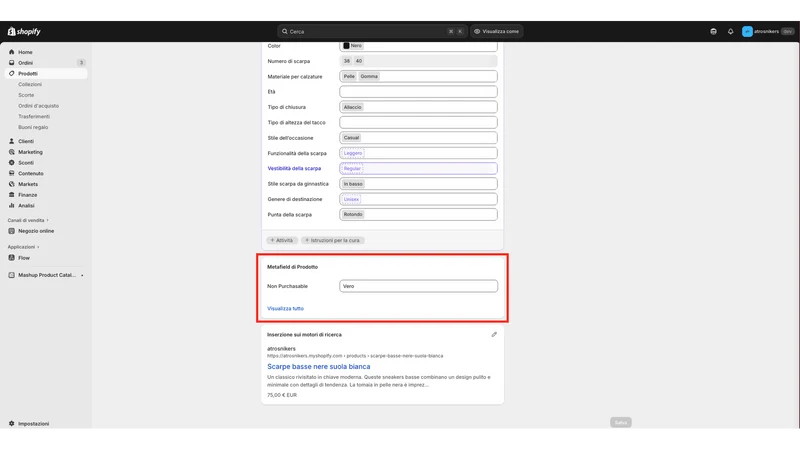This screenshot has width=800, height=450.
Task: Click the black Nero color swatch
Action: tap(346, 46)
